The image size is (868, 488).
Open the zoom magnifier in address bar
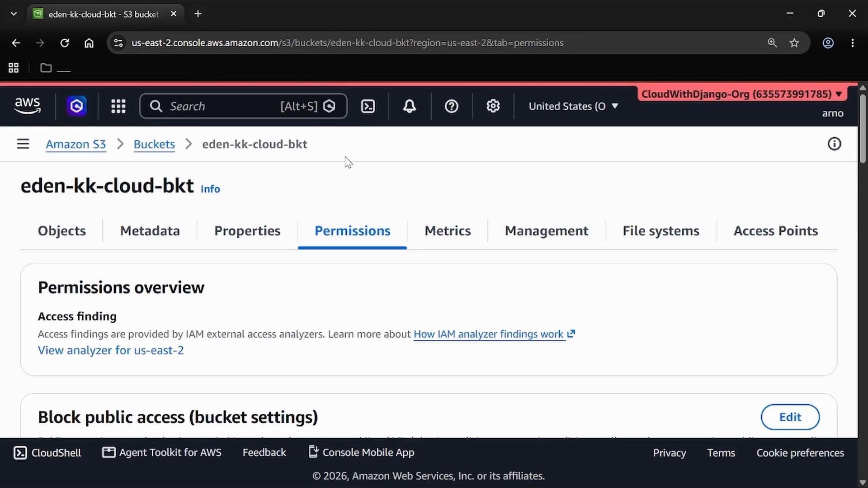pos(772,43)
